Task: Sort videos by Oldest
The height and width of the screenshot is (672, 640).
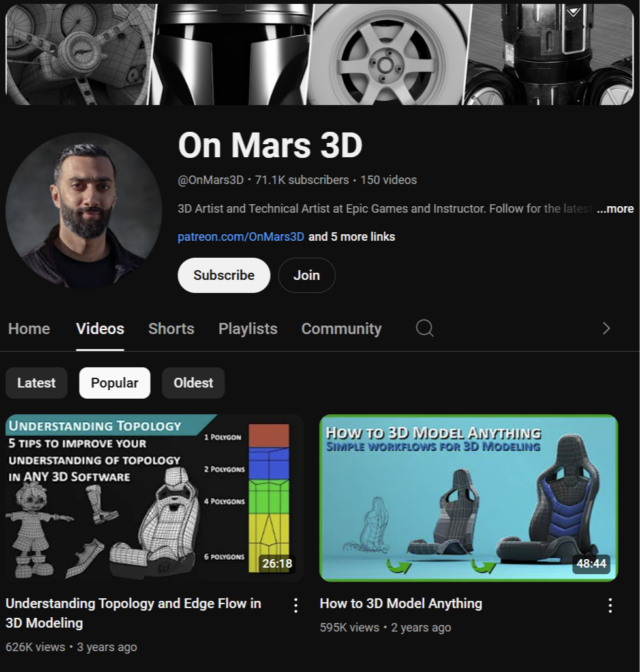Action: coord(193,383)
